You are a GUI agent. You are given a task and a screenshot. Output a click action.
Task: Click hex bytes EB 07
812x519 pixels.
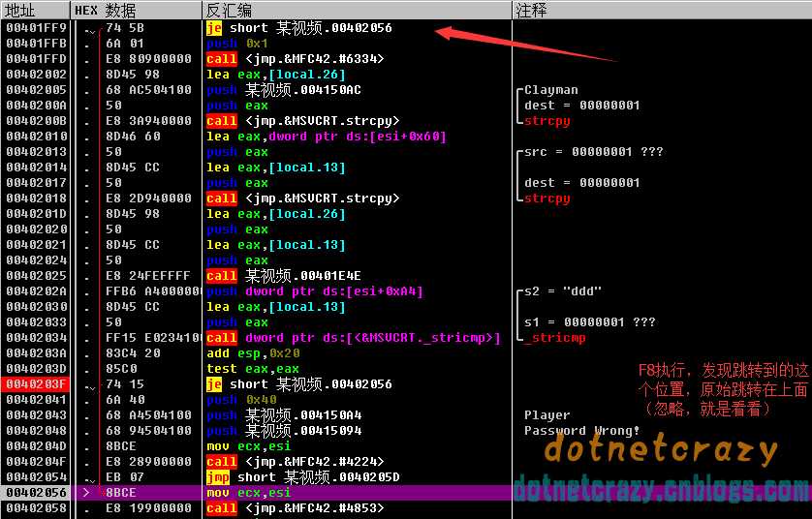pos(125,477)
